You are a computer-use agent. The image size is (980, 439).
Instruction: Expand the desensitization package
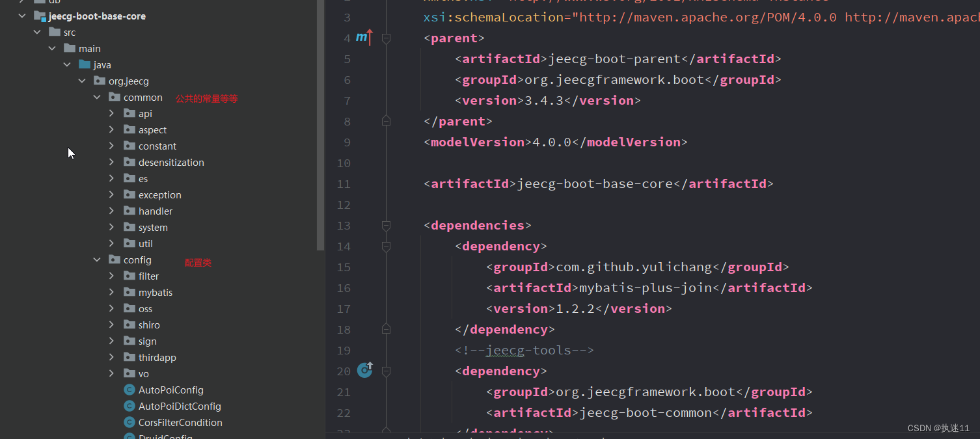click(x=111, y=162)
